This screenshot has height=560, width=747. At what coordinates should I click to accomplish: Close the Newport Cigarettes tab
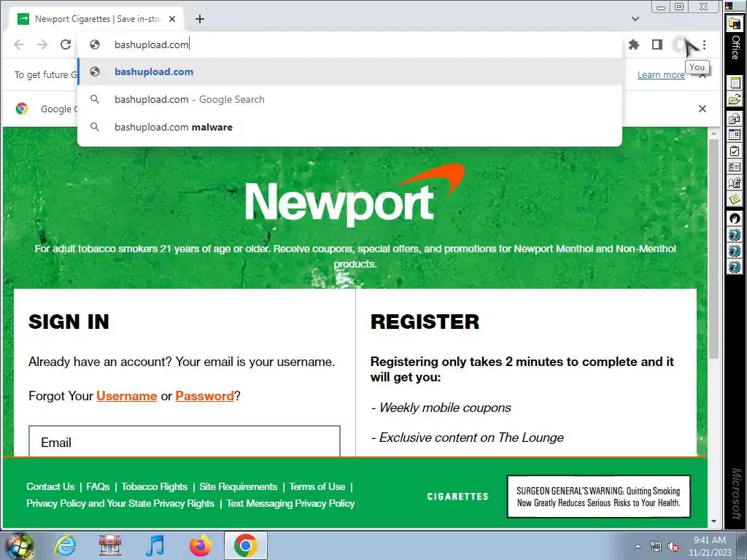point(172,19)
